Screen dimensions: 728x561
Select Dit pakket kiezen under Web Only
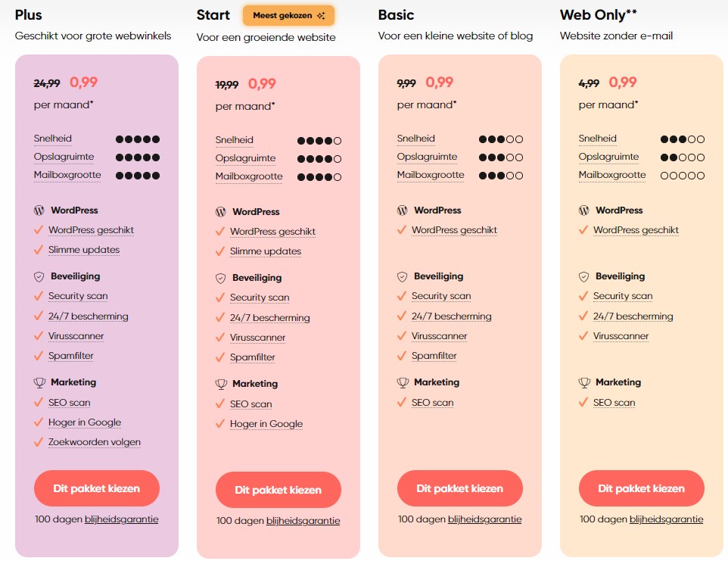pos(642,488)
